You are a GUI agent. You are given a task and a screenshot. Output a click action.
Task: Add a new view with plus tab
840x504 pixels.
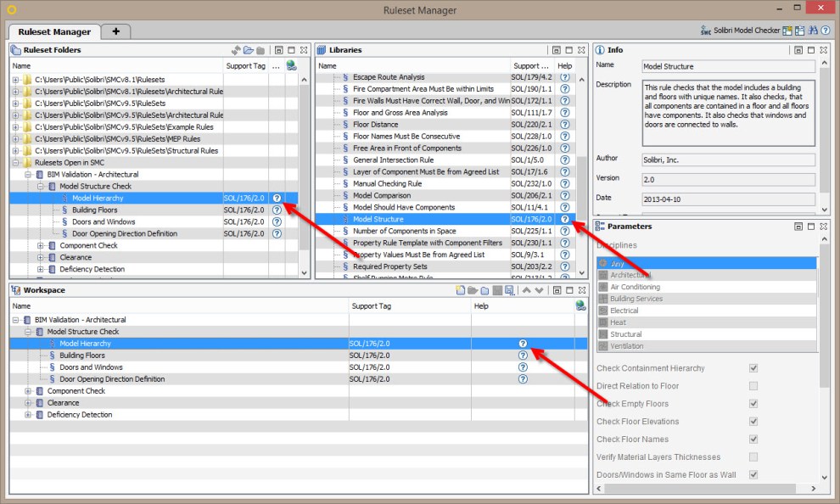(x=115, y=31)
